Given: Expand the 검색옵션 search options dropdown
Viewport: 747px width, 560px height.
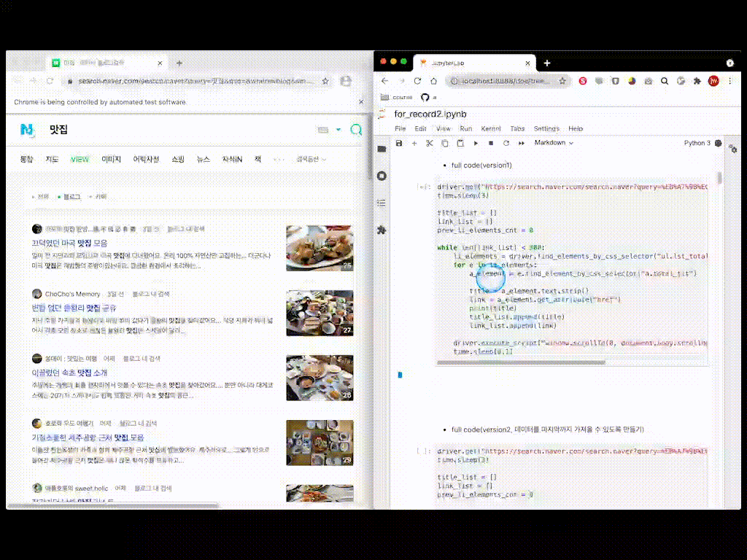Looking at the screenshot, I should click(x=311, y=159).
